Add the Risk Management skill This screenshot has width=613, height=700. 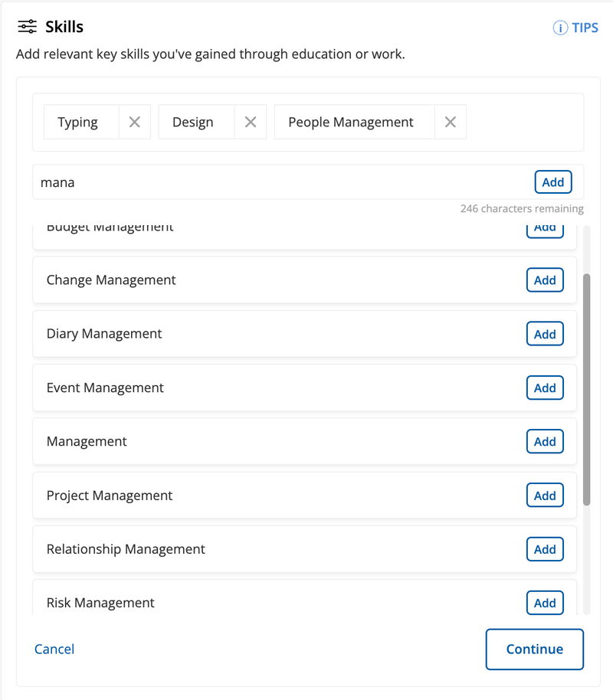(x=545, y=603)
